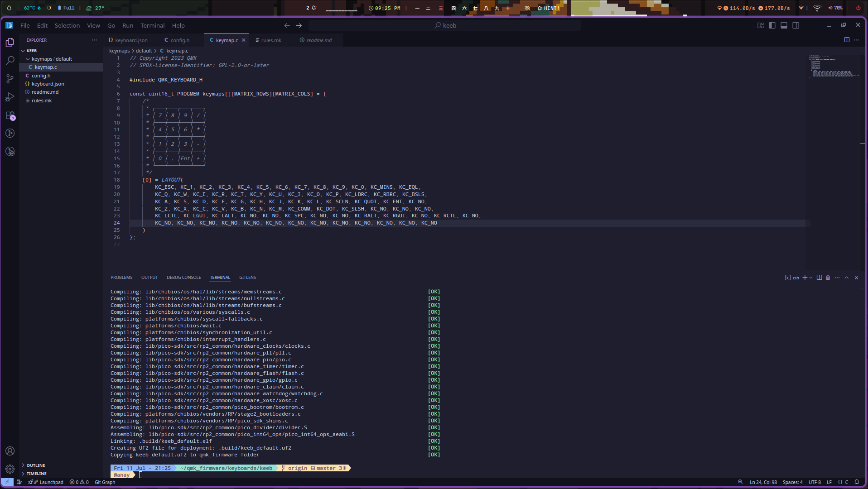Screen dimensions: 868x489
Task: Change indentation via Spaces: 4
Action: (792, 482)
